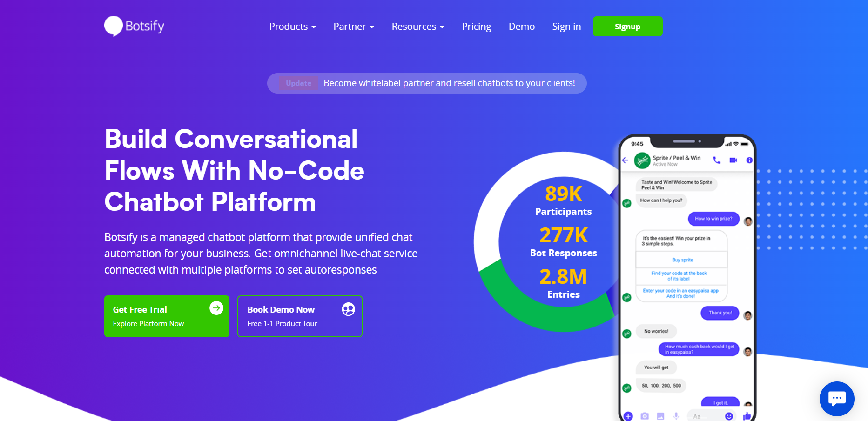
Task: Tap the info icon in chat header
Action: click(749, 160)
